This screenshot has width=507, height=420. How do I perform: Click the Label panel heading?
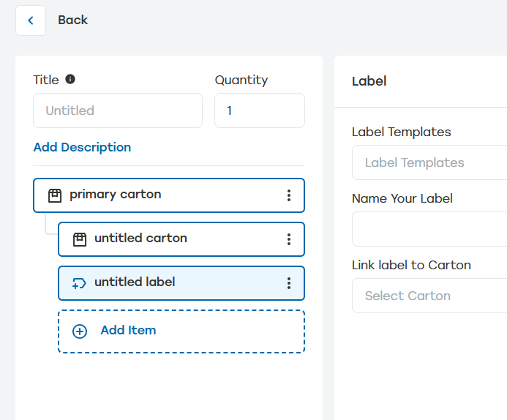pyautogui.click(x=369, y=81)
